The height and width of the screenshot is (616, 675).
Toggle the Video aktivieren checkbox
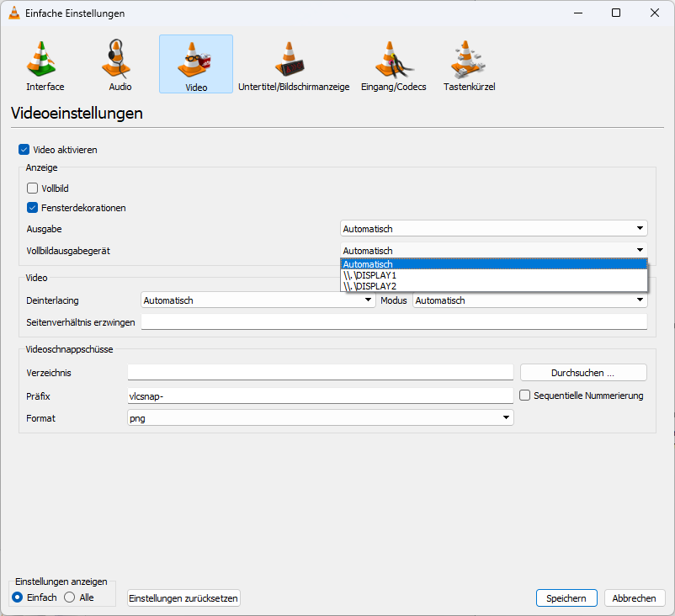24,150
